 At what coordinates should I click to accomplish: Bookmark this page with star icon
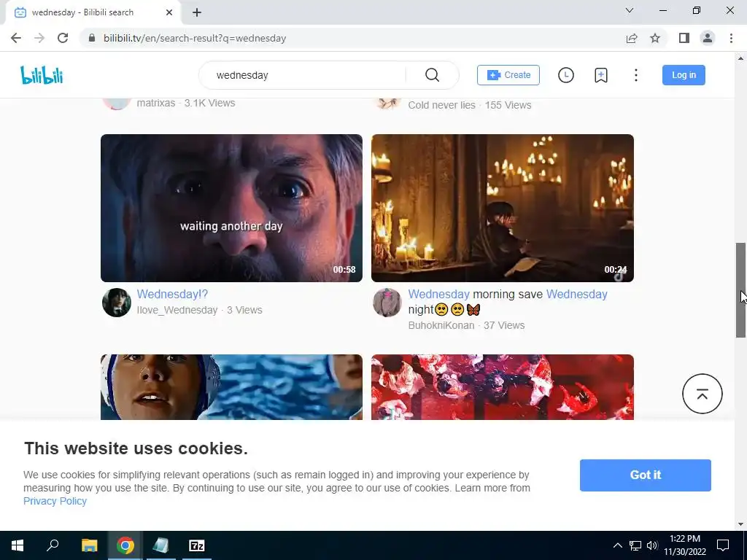(655, 38)
